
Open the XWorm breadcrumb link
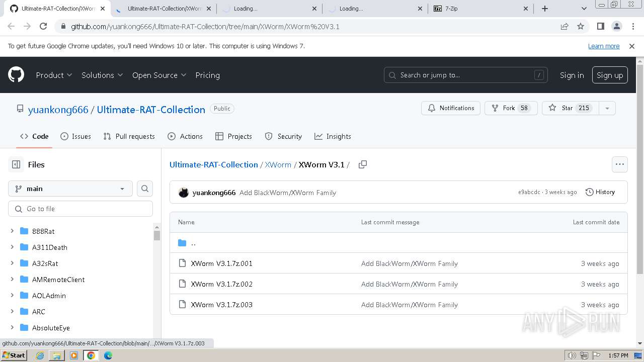coord(278,164)
